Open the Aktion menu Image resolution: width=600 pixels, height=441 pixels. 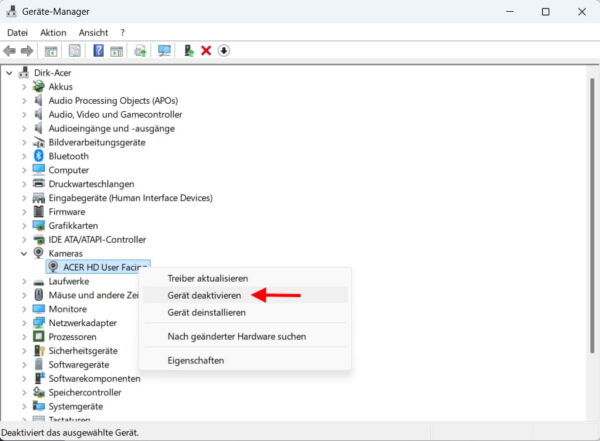pos(53,33)
